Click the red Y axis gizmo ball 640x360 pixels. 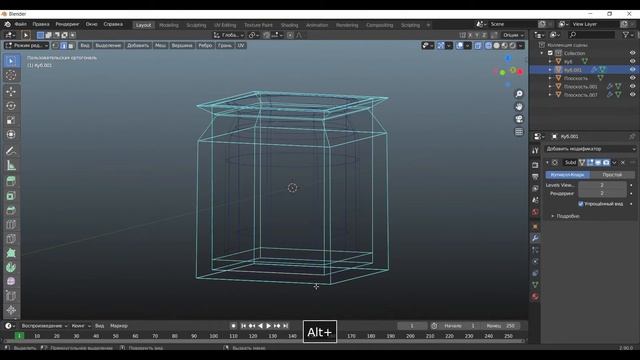[520, 72]
